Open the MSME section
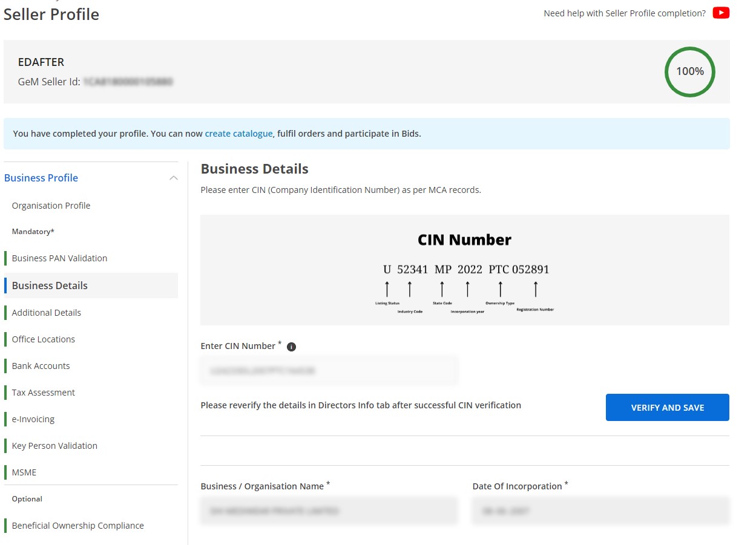This screenshot has width=756, height=545. 24,472
